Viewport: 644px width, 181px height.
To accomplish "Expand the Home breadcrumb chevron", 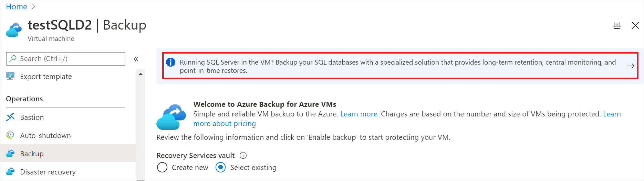I will [x=33, y=7].
